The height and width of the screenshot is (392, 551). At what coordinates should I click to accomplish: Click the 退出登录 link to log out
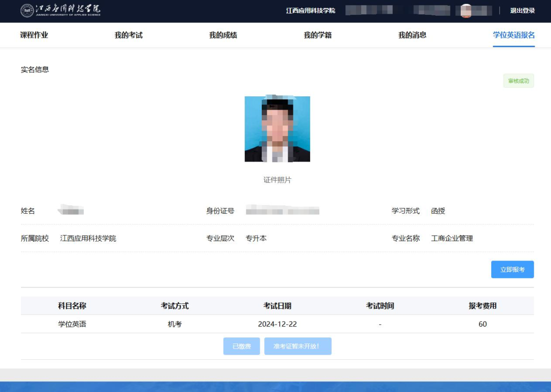click(522, 10)
